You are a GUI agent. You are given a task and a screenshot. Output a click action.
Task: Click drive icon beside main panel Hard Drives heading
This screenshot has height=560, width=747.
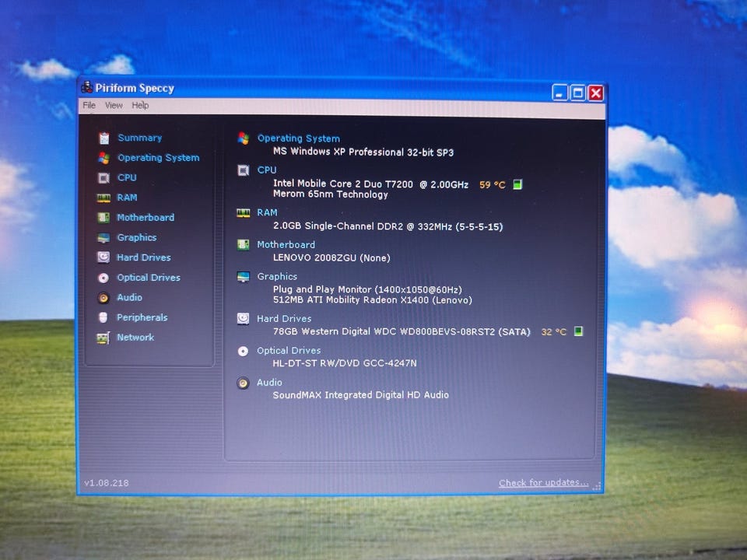click(x=243, y=319)
